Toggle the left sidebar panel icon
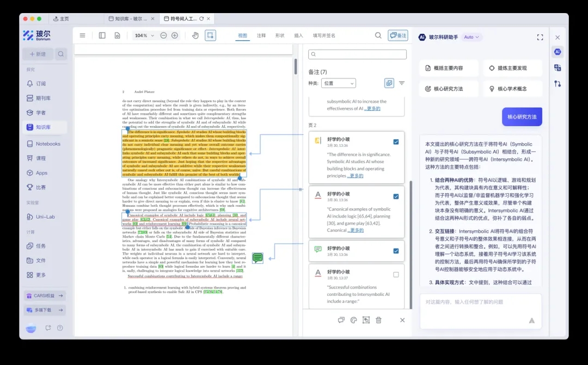Viewport: 588px width, 365px height. tap(102, 35)
